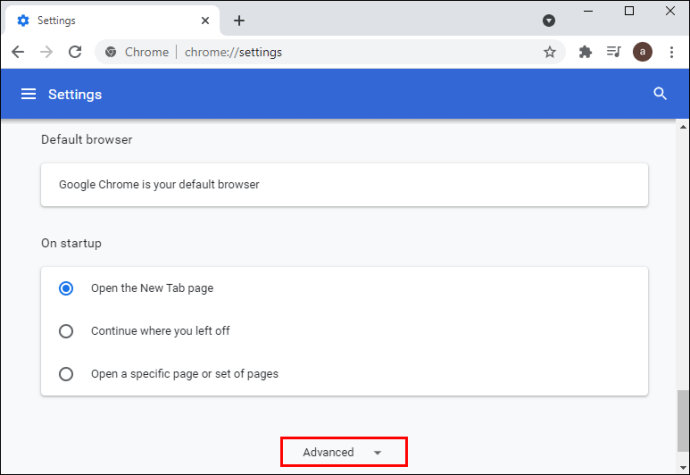Minimize the Chrome window
This screenshot has height=475, width=690.
tap(588, 11)
